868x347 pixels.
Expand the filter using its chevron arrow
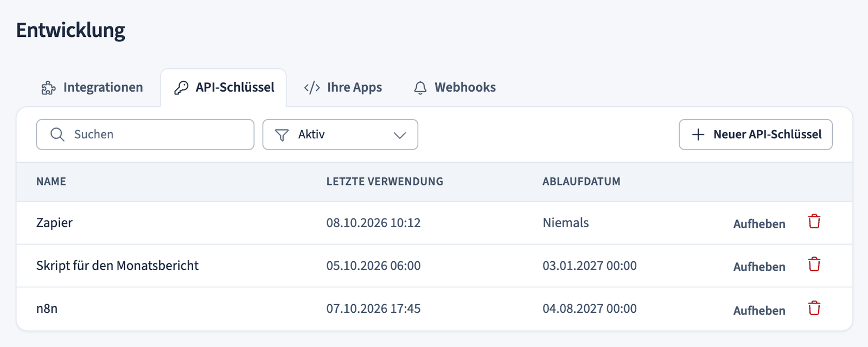click(400, 135)
